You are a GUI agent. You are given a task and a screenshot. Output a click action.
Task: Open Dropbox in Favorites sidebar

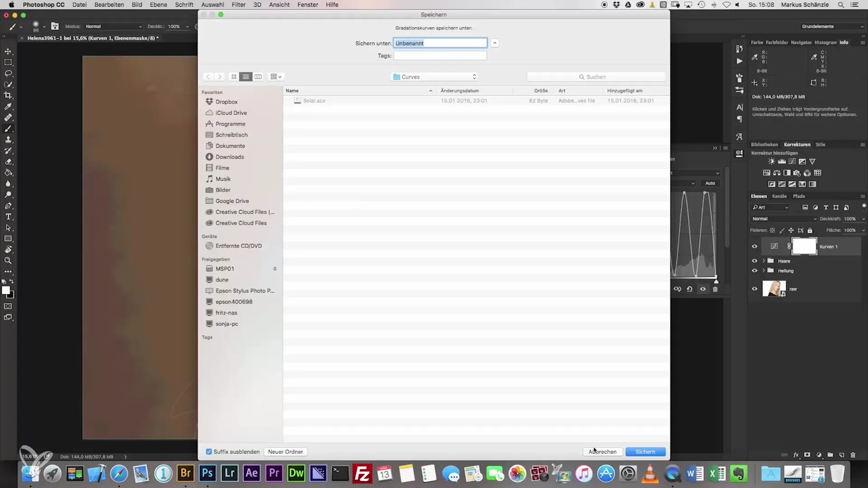226,102
